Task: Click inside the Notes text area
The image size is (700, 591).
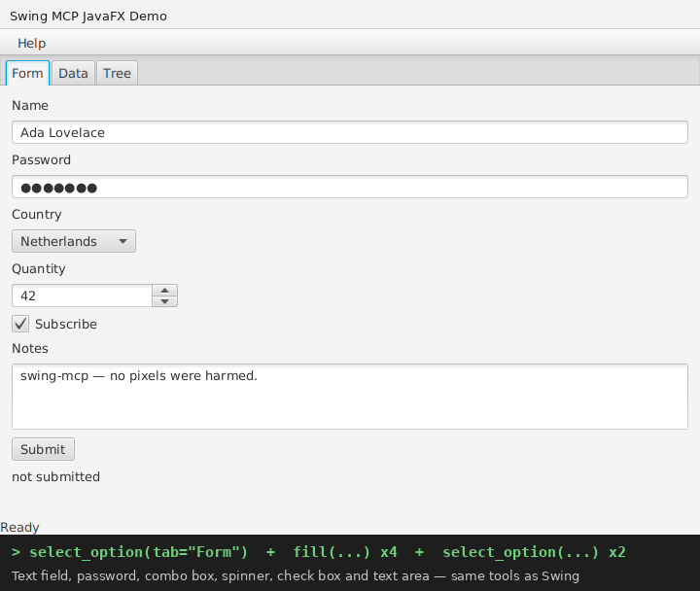Action: pyautogui.click(x=350, y=397)
